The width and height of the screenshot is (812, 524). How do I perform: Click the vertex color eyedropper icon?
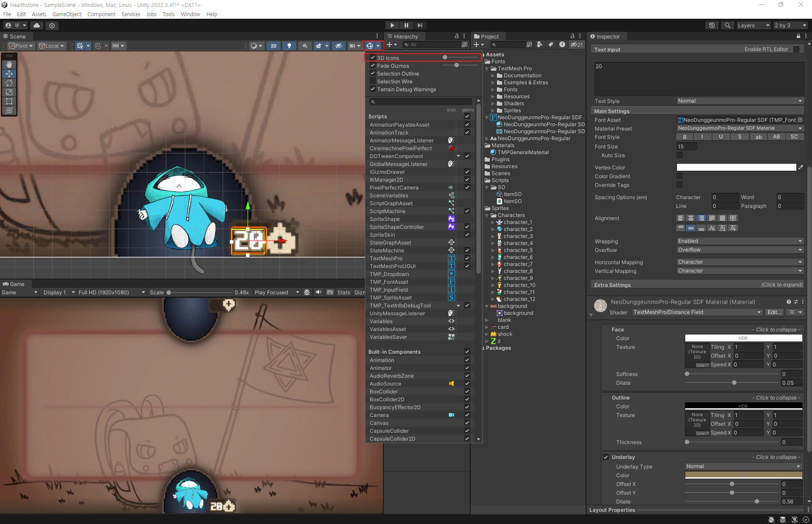[x=801, y=167]
